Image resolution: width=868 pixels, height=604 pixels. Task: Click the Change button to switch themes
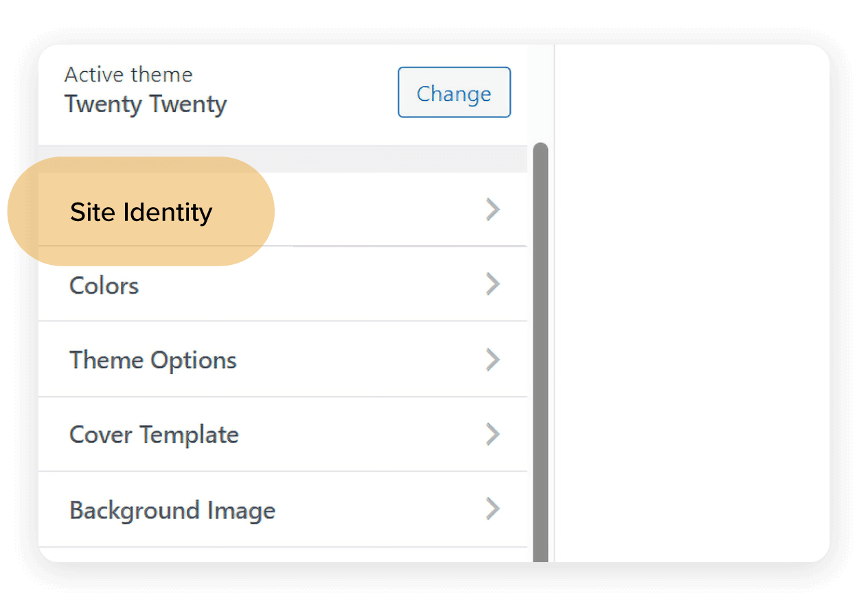click(x=454, y=92)
